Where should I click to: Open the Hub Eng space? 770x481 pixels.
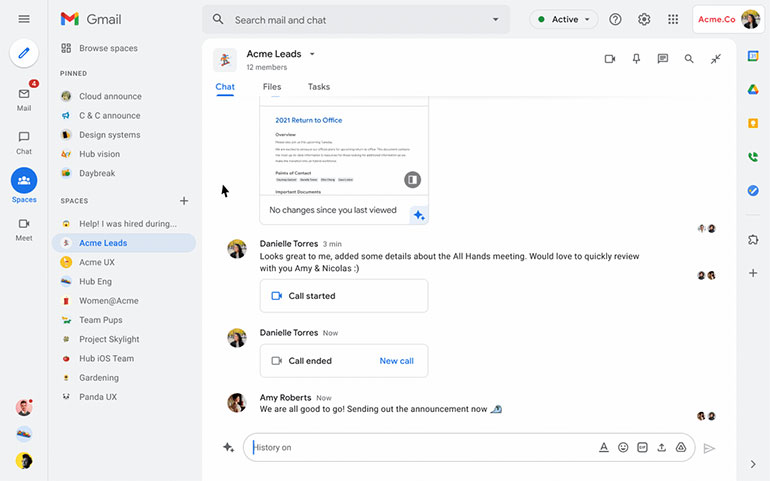tap(124, 281)
